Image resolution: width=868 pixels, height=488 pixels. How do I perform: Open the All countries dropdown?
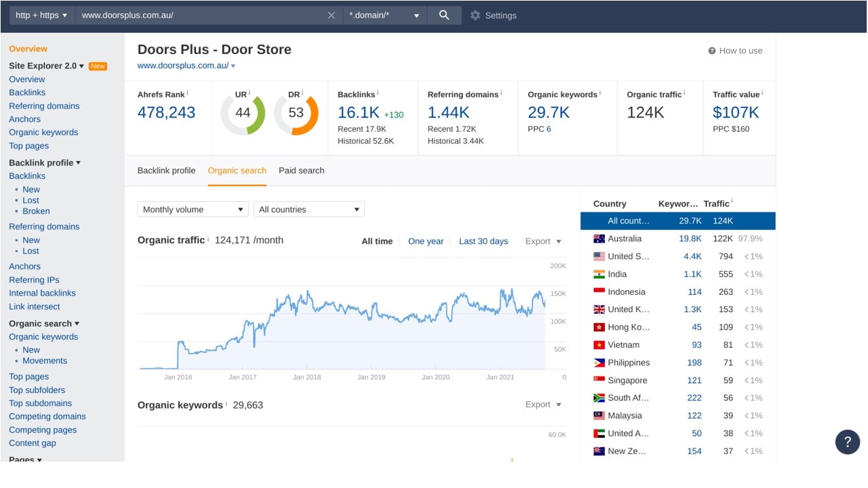coord(309,209)
